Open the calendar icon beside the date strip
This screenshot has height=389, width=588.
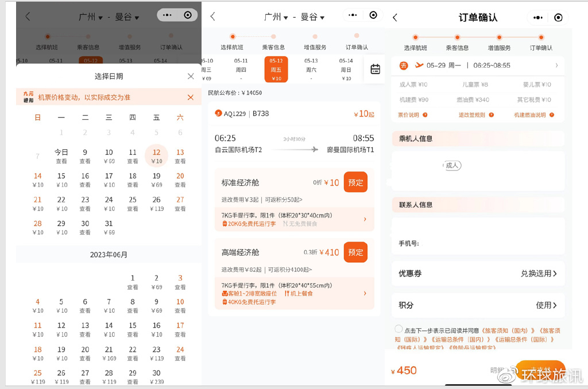pos(376,69)
